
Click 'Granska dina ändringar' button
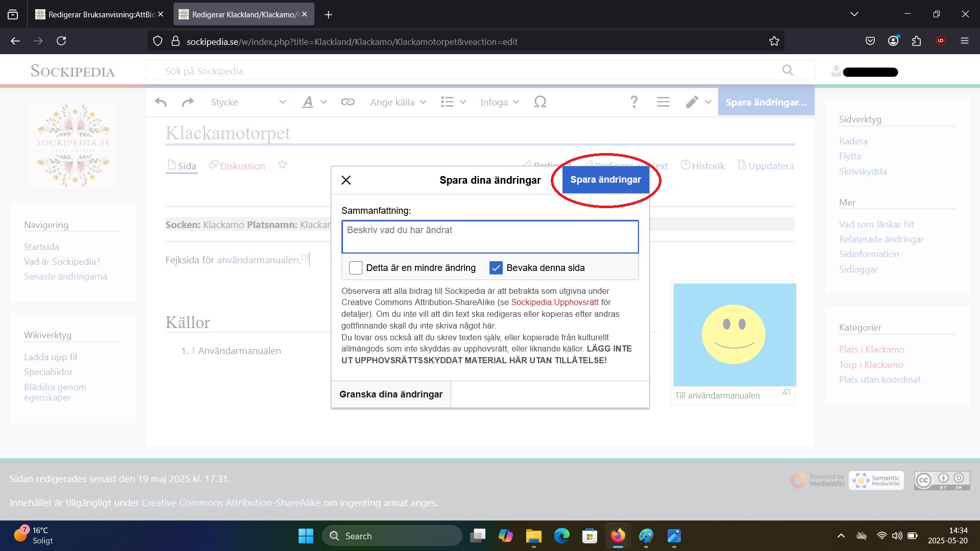391,394
